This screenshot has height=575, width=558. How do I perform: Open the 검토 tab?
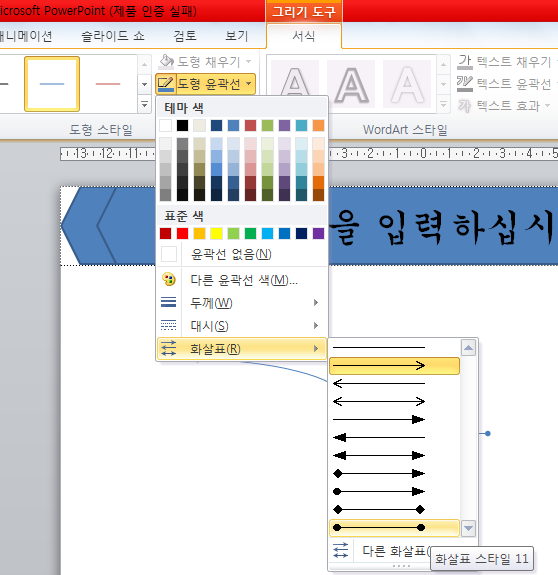pos(185,36)
